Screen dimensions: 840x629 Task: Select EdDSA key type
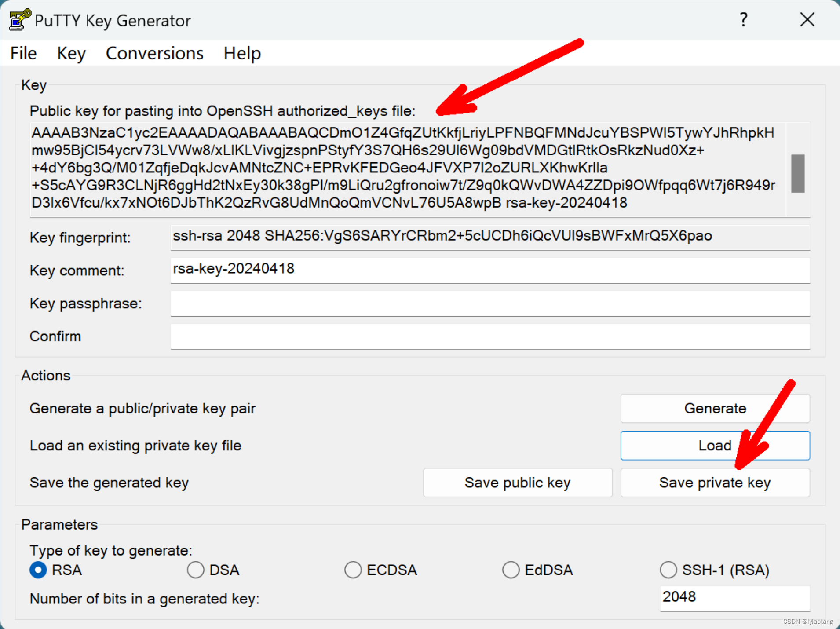(511, 570)
